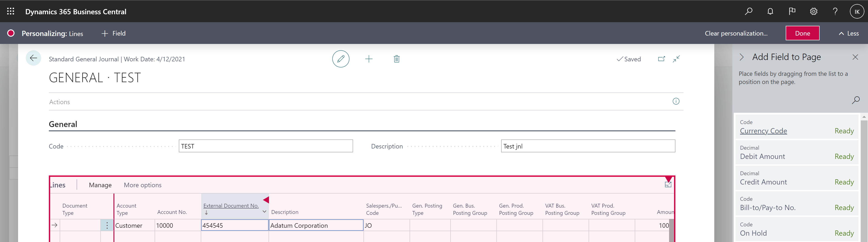Click Dynamics 365 Business Central title
Viewport: 868px width, 242px height.
click(x=76, y=12)
